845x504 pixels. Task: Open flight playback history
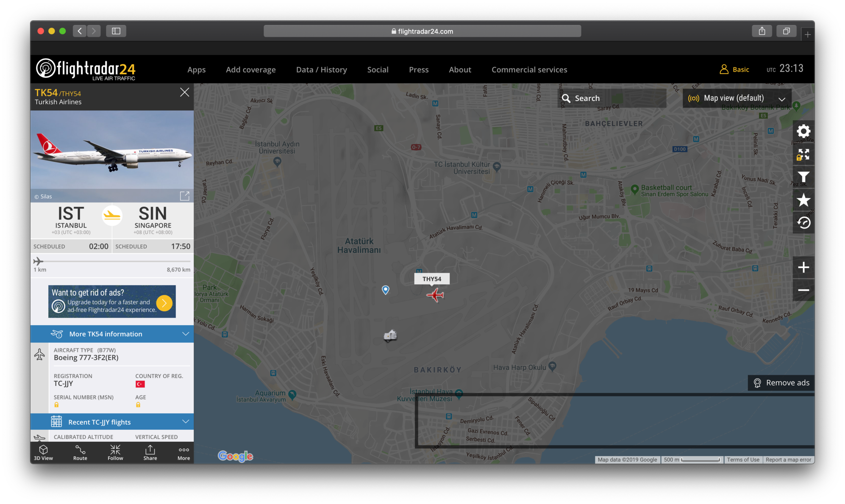click(803, 223)
